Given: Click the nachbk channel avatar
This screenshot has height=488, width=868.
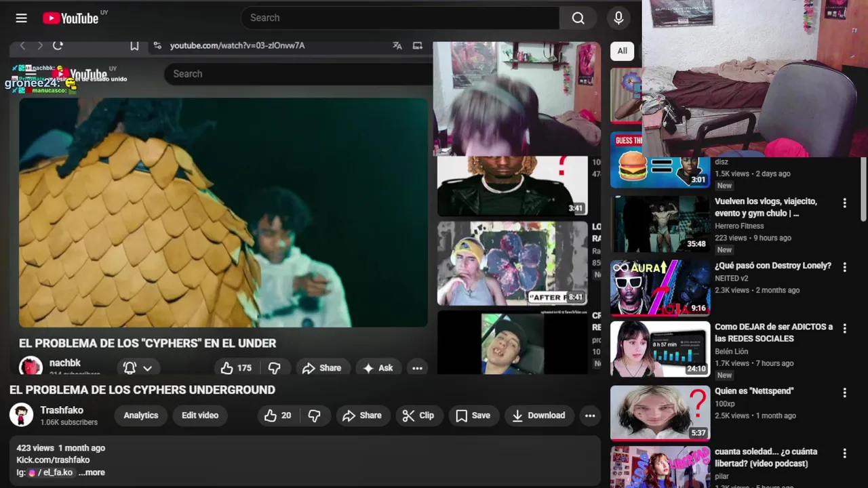Looking at the screenshot, I should click(x=31, y=367).
